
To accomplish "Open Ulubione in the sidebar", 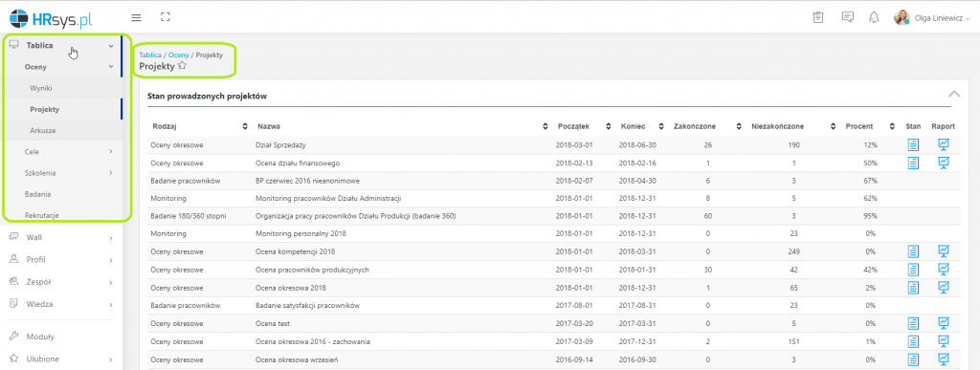I will pyautogui.click(x=42, y=359).
